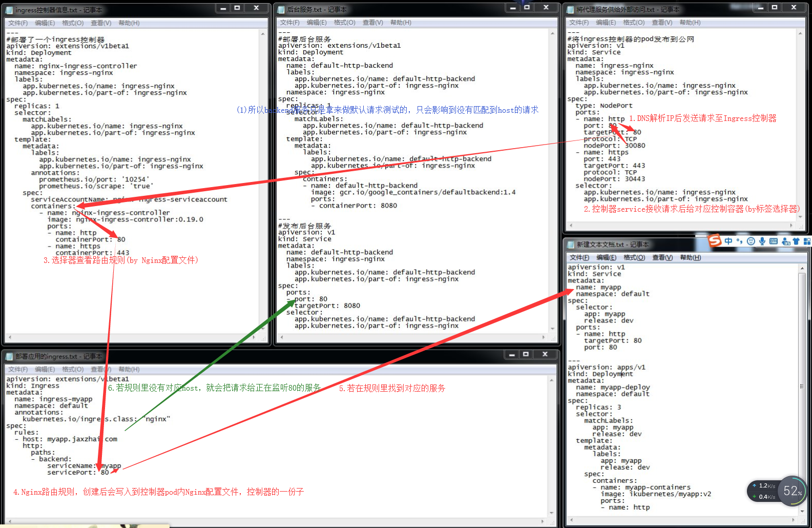Click scroll-up arrow in ingress控制器信息.txt window
The height and width of the screenshot is (528, 812).
click(x=263, y=33)
